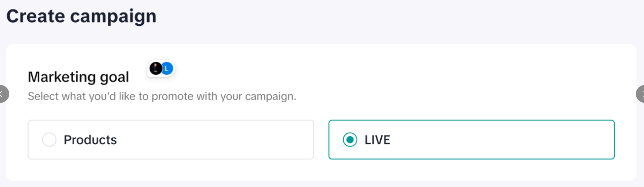The height and width of the screenshot is (187, 644).
Task: Click the Create campaign page heading
Action: coord(81,16)
